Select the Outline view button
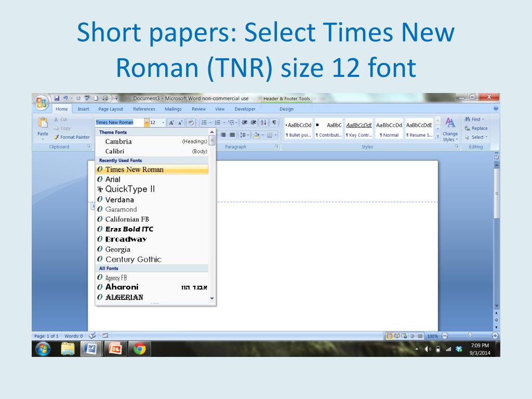 (x=412, y=336)
